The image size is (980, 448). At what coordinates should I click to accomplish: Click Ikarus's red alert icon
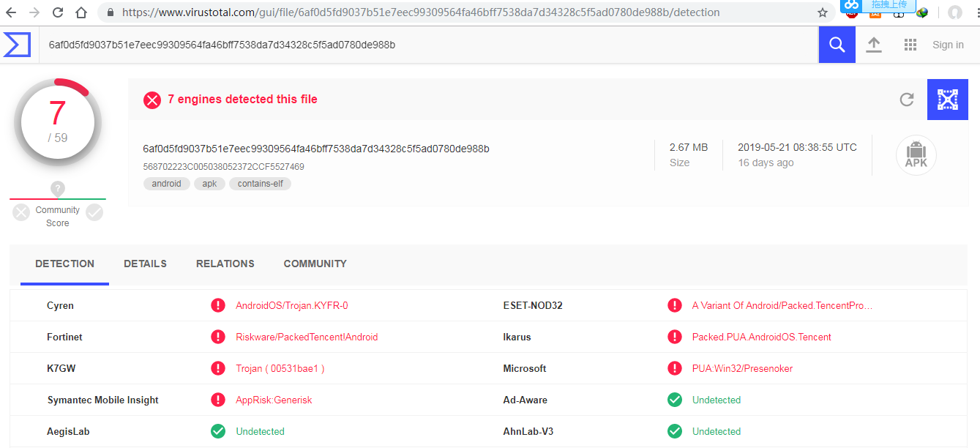tap(674, 337)
